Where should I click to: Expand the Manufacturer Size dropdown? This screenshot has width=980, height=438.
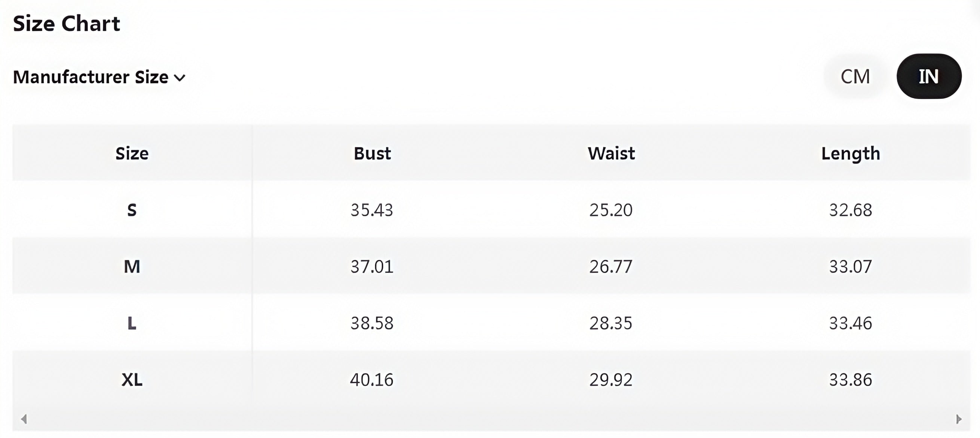click(91, 77)
